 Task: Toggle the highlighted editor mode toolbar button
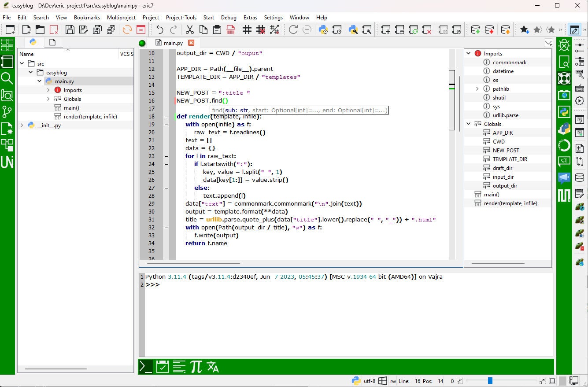[x=574, y=30]
